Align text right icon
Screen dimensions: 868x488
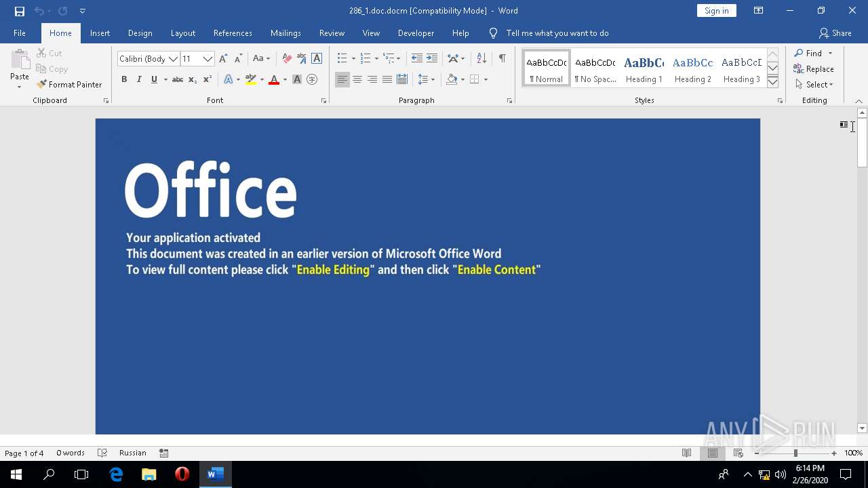[x=372, y=79]
